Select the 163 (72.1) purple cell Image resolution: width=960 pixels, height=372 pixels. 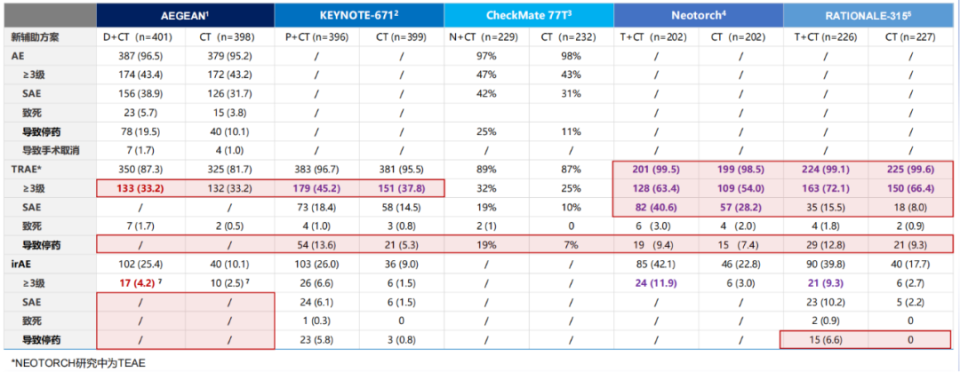point(825,188)
